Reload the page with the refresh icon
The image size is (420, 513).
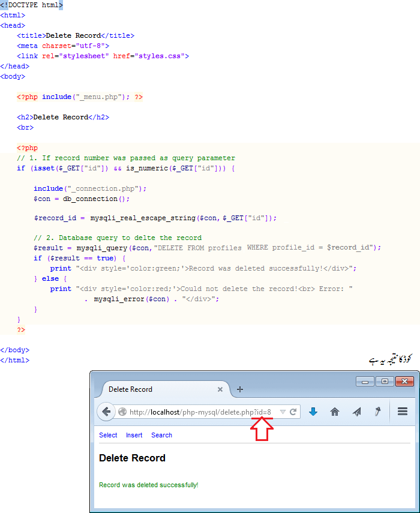[x=293, y=412]
